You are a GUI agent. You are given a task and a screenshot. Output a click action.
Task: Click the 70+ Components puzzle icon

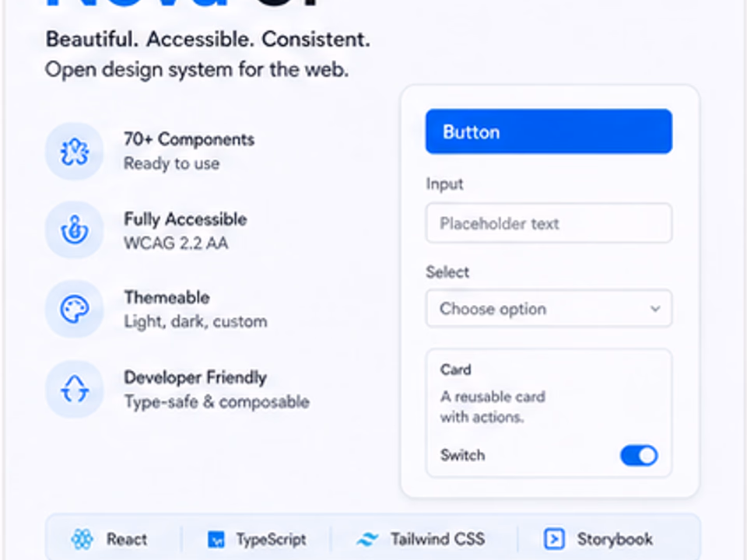(75, 152)
